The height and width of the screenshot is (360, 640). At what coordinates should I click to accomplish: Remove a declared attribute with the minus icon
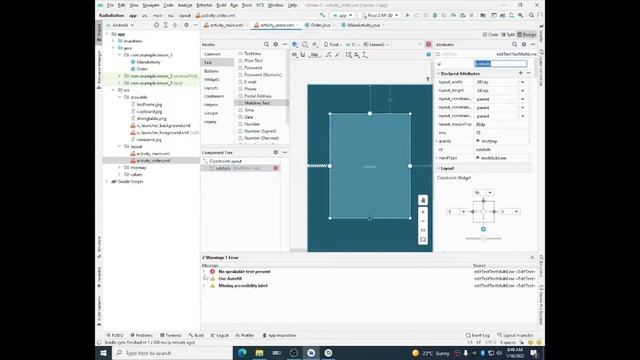point(528,73)
